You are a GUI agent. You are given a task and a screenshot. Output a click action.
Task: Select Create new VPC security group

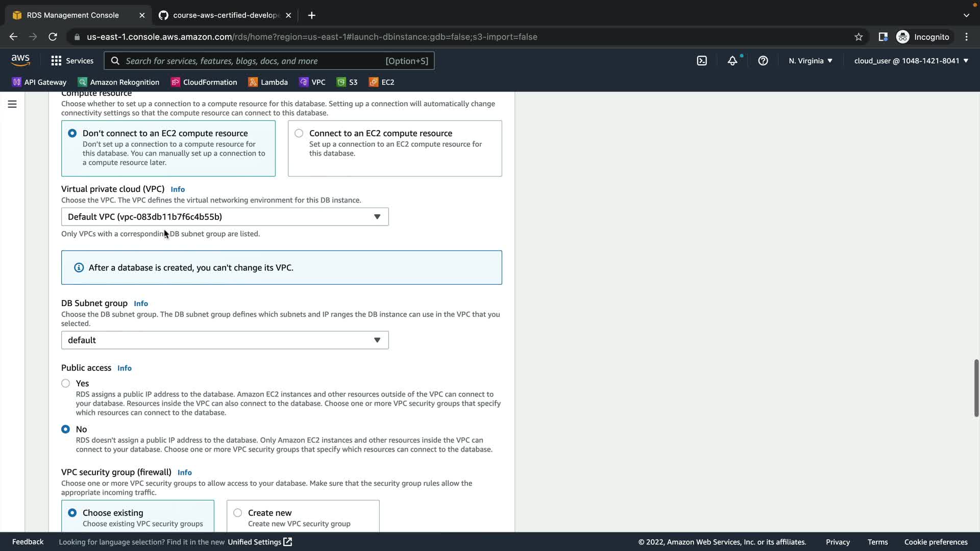[x=238, y=513]
